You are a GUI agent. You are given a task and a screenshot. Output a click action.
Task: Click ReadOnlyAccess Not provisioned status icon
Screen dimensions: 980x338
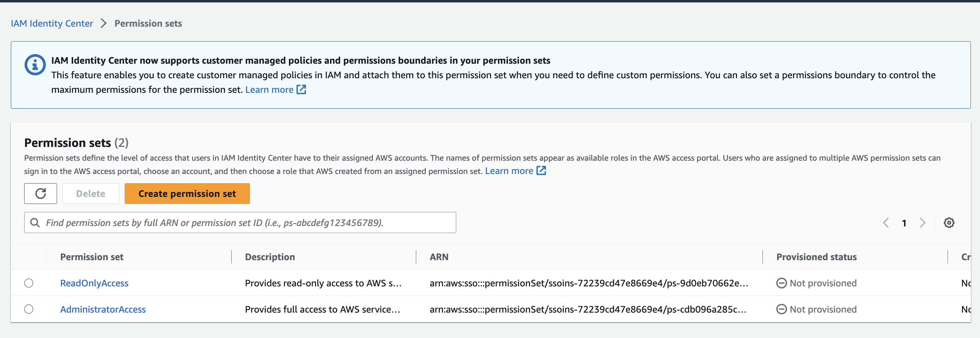[x=781, y=283]
